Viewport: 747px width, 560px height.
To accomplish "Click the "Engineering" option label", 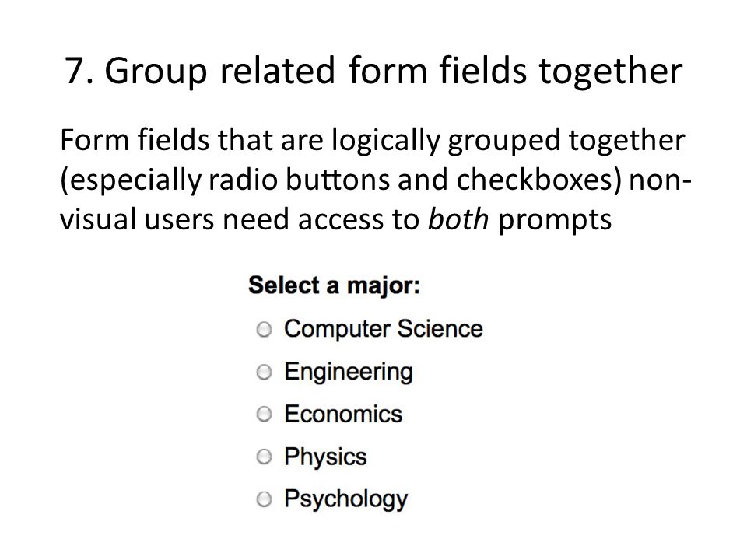I will pos(349,372).
